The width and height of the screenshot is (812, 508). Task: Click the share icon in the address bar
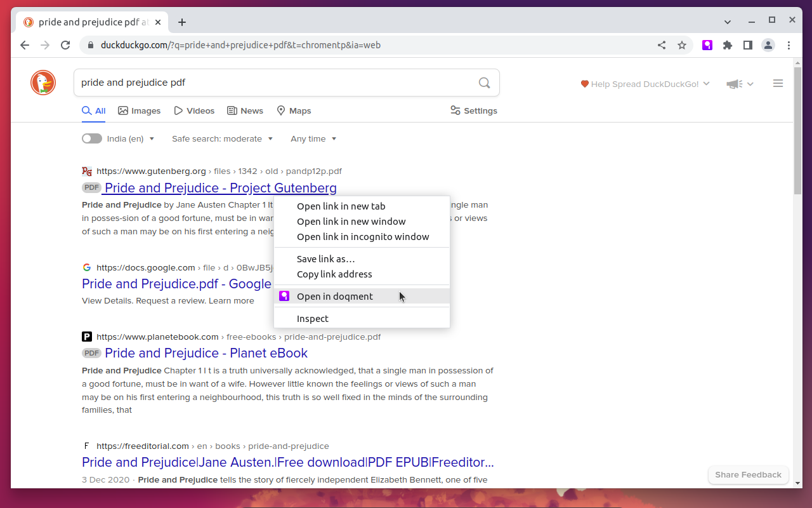[x=662, y=45]
